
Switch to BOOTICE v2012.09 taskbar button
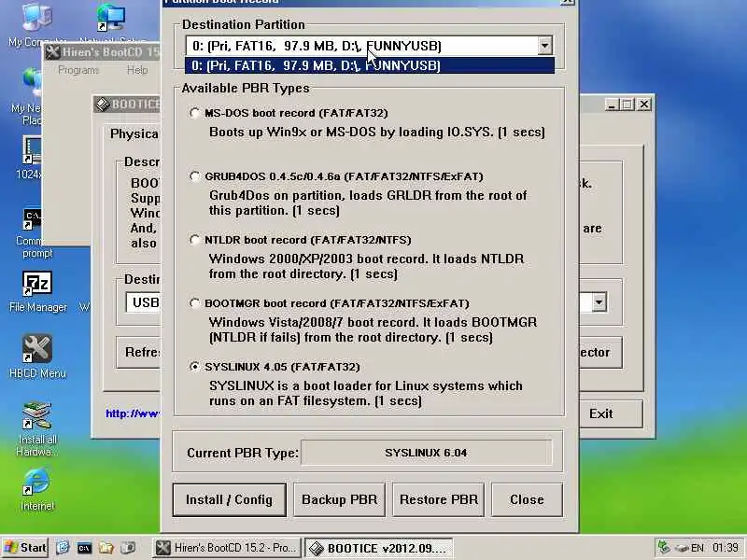coord(378,548)
